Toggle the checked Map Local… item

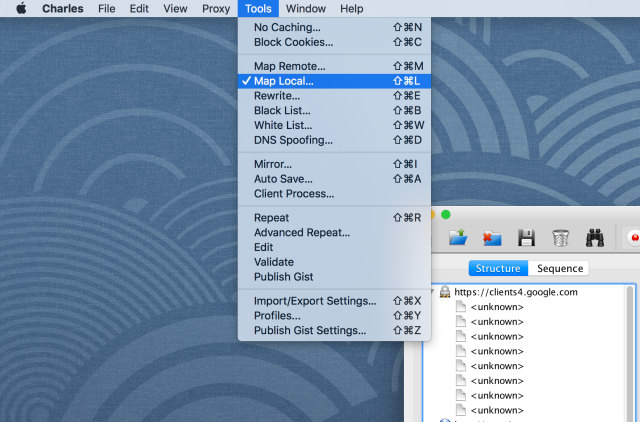coord(334,81)
